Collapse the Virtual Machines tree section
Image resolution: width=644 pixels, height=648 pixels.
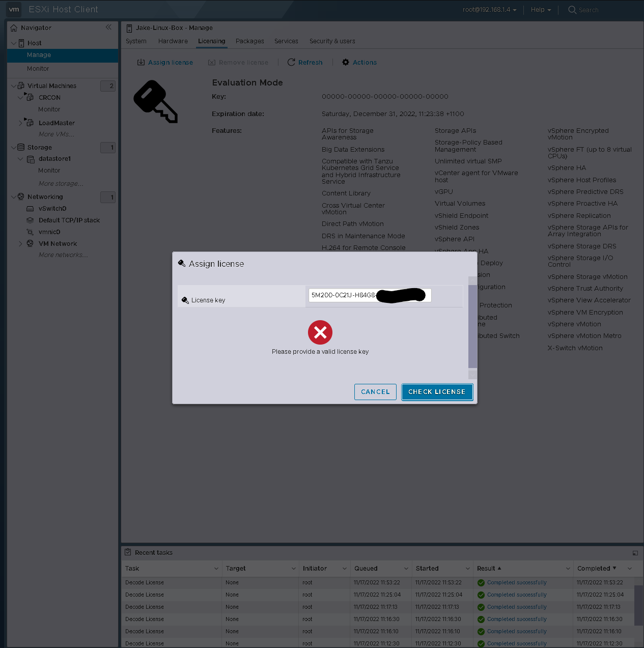point(13,86)
